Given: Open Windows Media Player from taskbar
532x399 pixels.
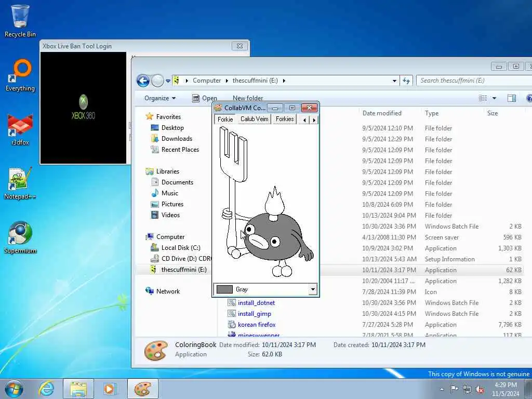Looking at the screenshot, I should tap(110, 389).
